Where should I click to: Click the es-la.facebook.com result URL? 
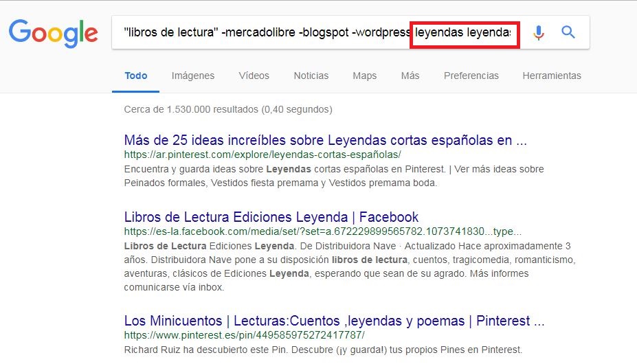tap(322, 231)
